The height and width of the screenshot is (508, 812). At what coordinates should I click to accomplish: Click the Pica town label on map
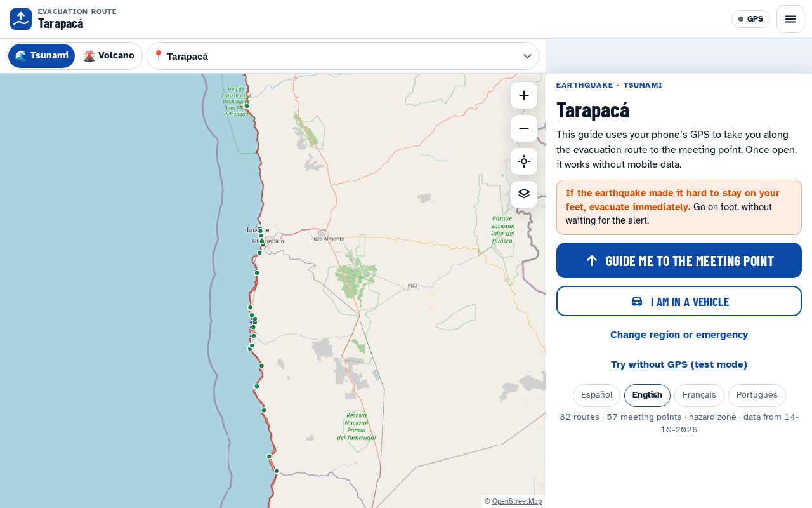[413, 286]
